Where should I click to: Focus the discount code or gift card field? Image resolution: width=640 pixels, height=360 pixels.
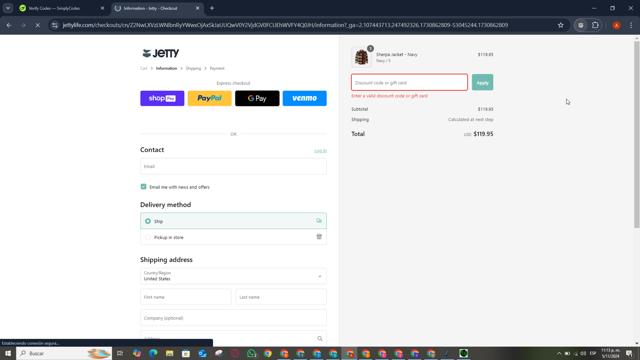coord(409,82)
